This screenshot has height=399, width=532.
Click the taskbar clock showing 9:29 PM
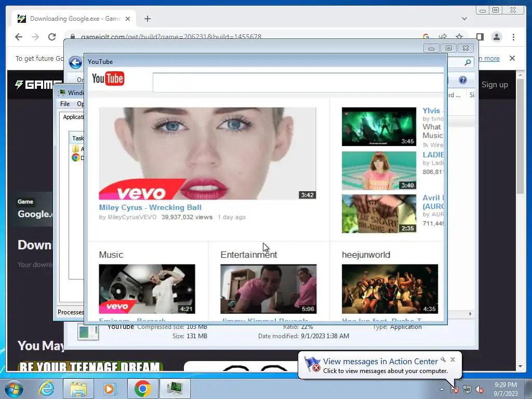[506, 389]
